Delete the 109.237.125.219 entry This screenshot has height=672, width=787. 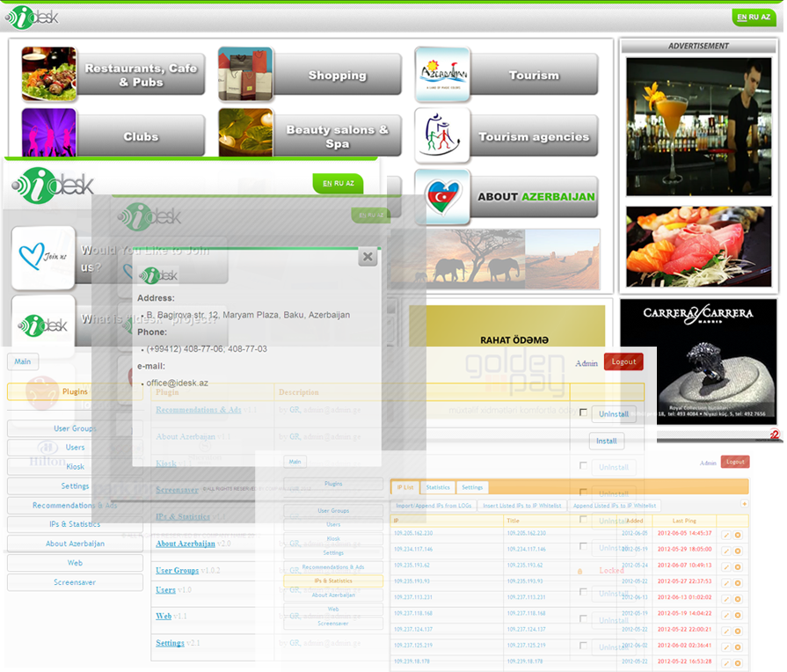(x=738, y=647)
